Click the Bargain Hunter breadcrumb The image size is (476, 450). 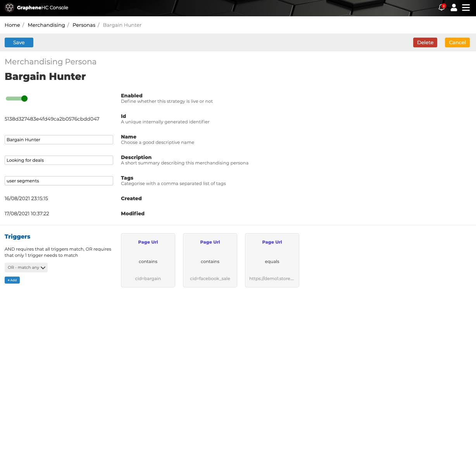[x=122, y=25]
